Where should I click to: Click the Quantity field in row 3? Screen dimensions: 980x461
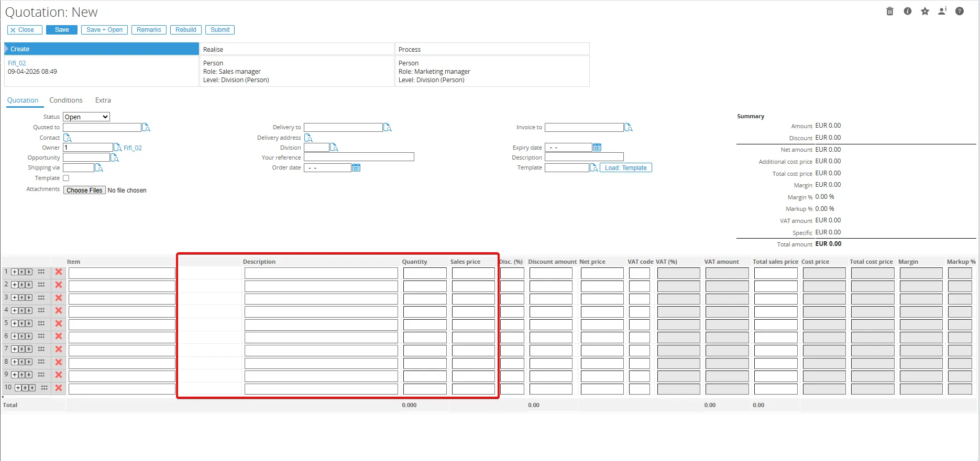(x=425, y=299)
